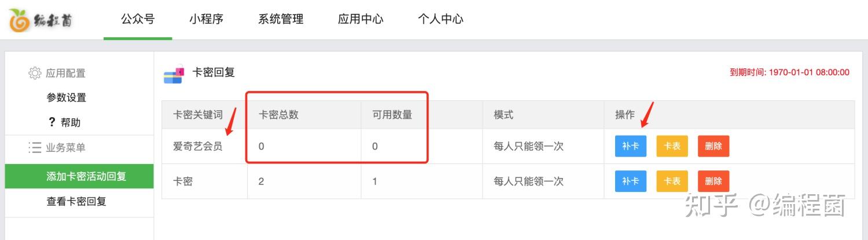
Task: Click the question mark next to 帮助
Action: [x=52, y=122]
